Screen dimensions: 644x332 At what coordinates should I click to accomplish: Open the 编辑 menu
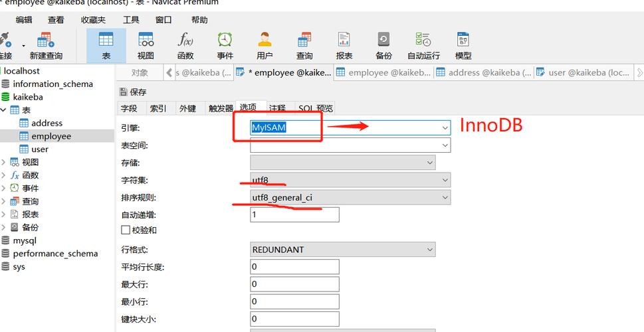(24, 20)
